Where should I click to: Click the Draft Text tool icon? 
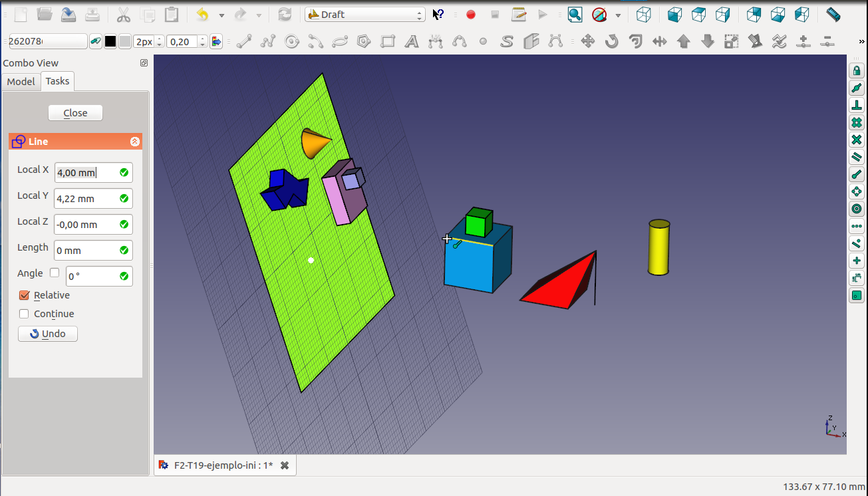pos(412,42)
